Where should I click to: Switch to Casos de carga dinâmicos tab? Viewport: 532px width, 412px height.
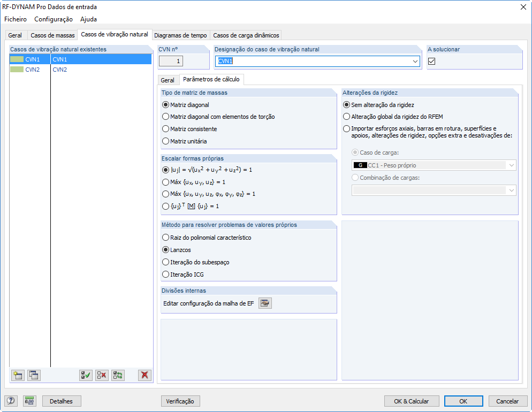[x=246, y=35]
